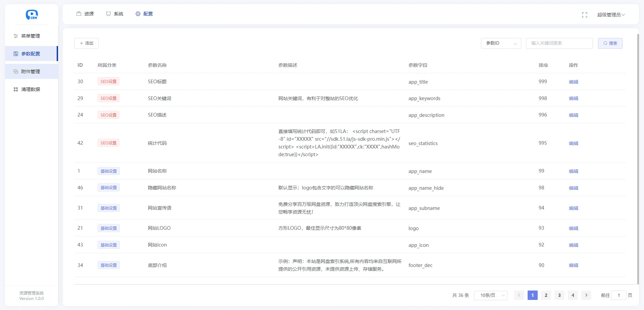Click the 配置 gear icon in top nav
The width and height of the screenshot is (644, 310).
point(138,14)
